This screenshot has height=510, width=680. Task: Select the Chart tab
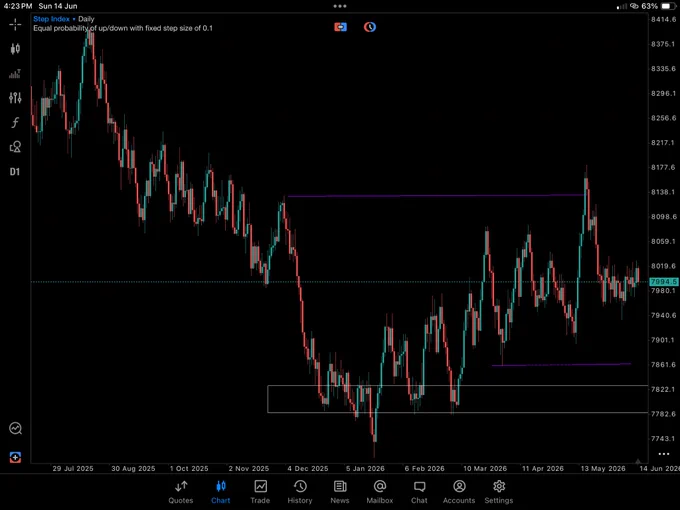(x=220, y=492)
